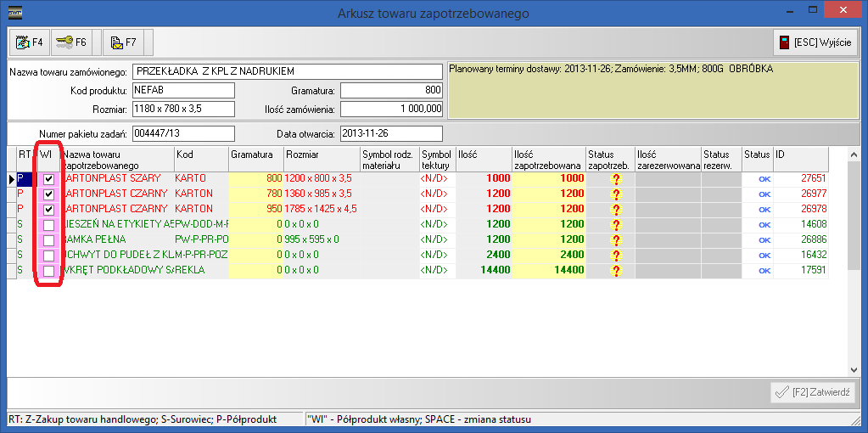Click the Gramatura column header
Screen dimensions: 868x433
click(x=255, y=155)
